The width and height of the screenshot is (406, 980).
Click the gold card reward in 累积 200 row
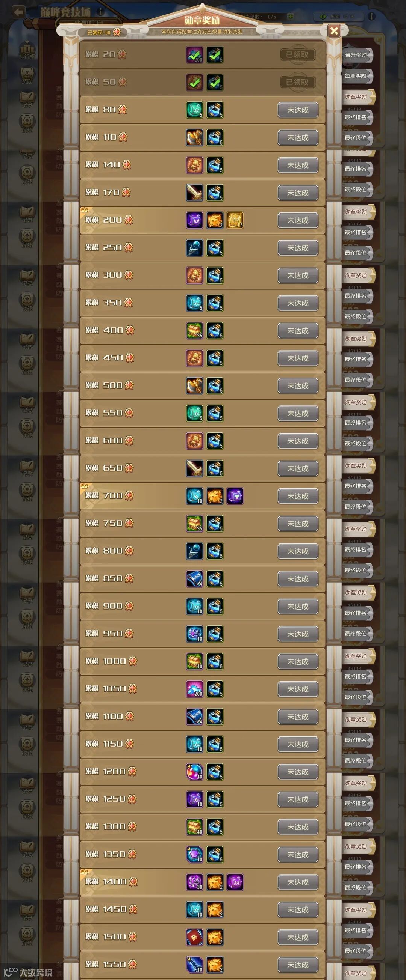pos(235,220)
